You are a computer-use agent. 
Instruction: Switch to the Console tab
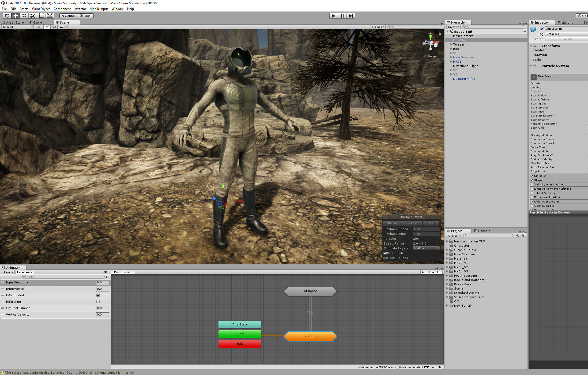(x=482, y=231)
